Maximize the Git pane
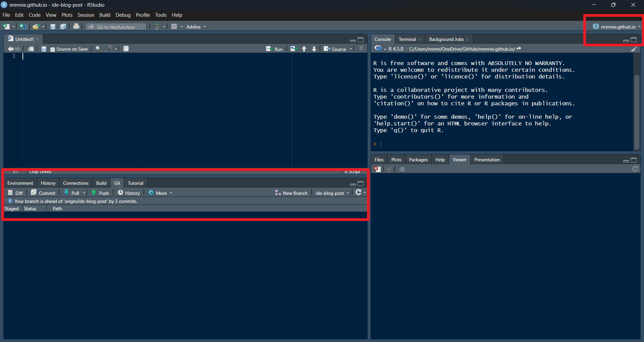The image size is (644, 342). click(x=361, y=184)
